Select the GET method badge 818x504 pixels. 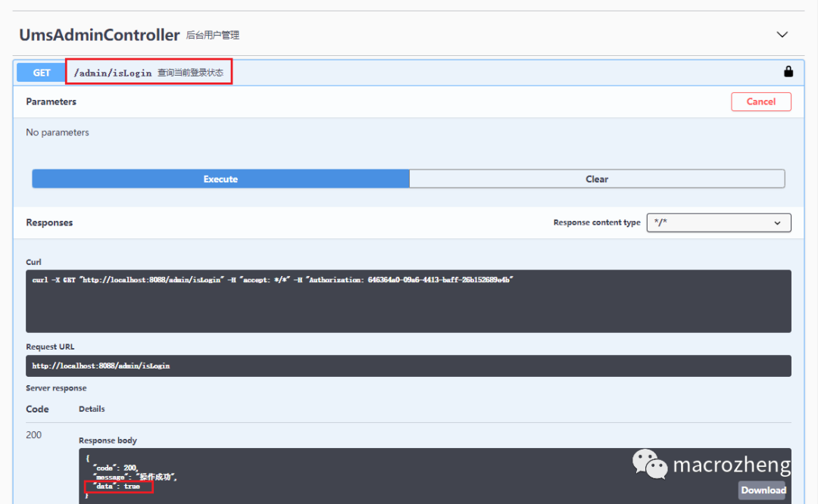[x=40, y=72]
